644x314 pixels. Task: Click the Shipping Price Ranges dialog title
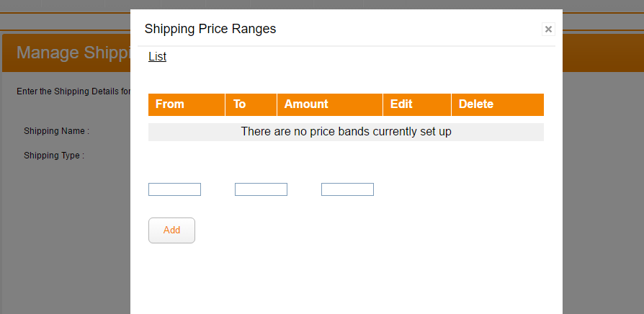pyautogui.click(x=210, y=29)
